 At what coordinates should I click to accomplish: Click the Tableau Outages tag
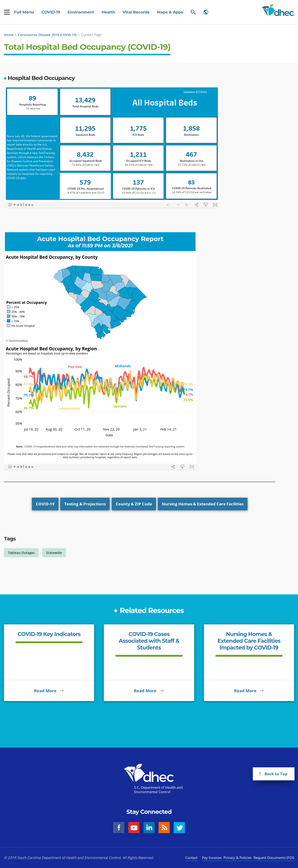(x=21, y=553)
